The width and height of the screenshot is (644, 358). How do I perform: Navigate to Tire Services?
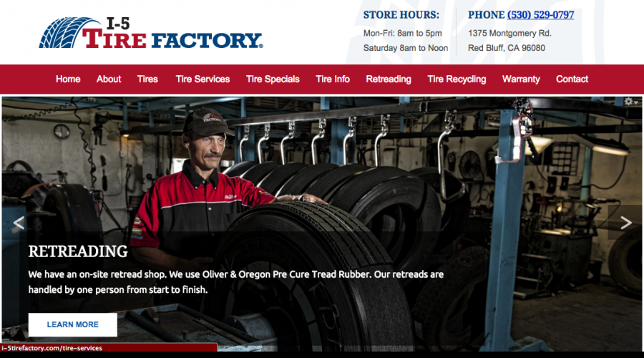(203, 79)
